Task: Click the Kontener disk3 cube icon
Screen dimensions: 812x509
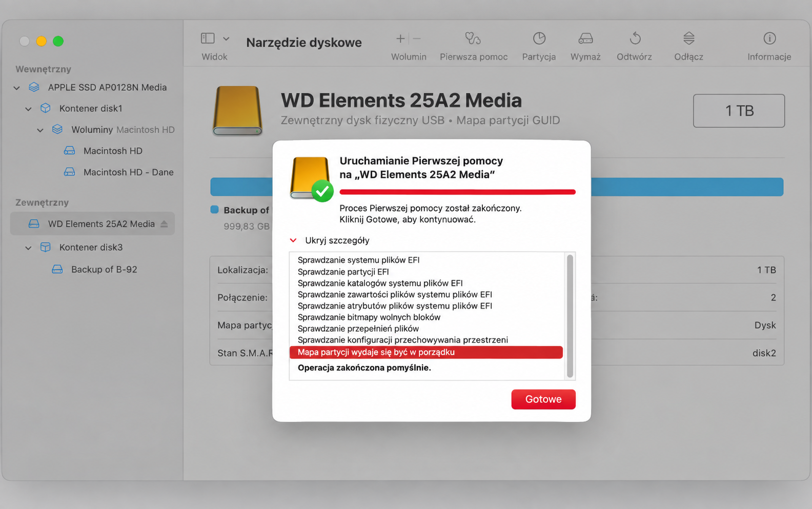Action: (x=46, y=247)
